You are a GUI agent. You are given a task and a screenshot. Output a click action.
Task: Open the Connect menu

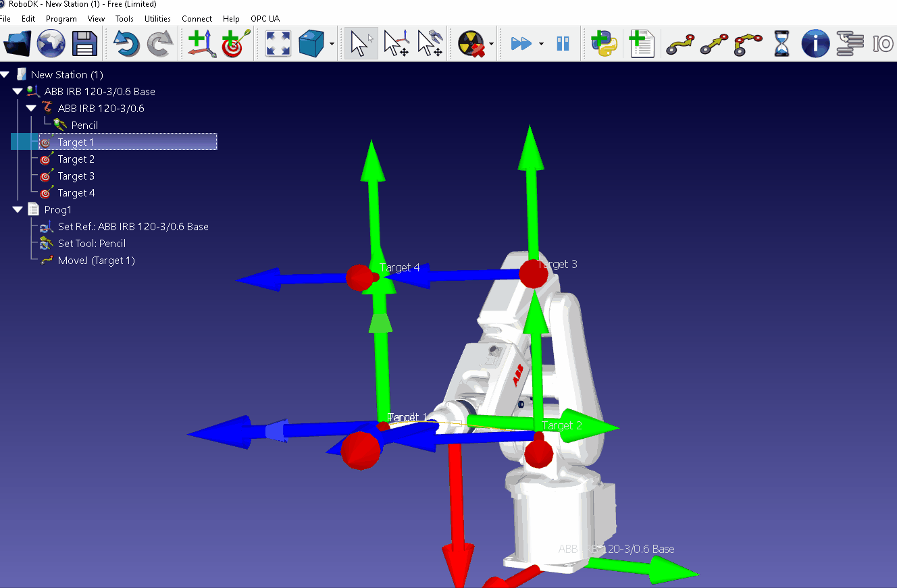pos(197,19)
